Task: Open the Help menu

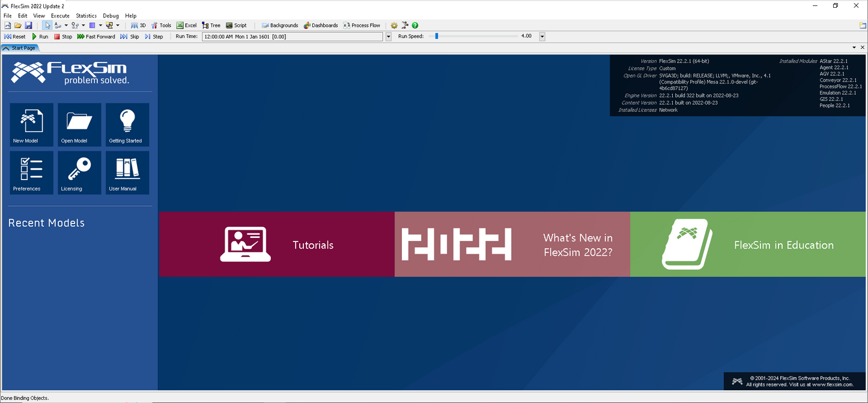Action: tap(131, 16)
